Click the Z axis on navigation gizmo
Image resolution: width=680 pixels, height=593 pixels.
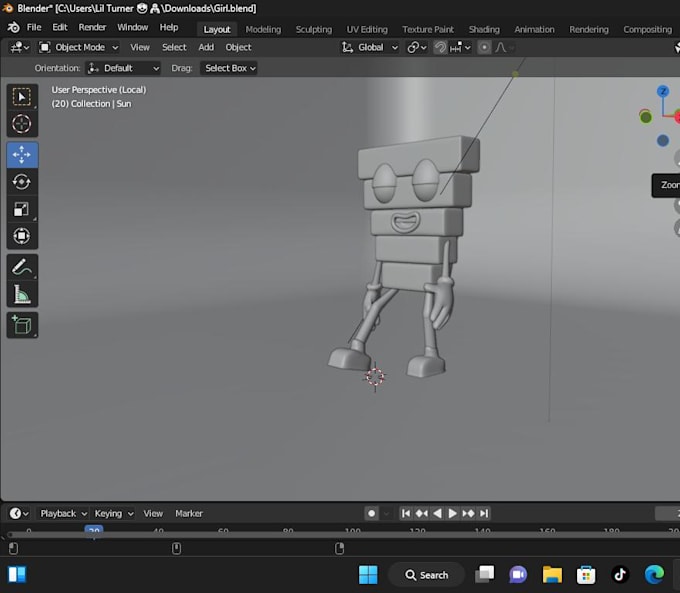click(x=663, y=92)
